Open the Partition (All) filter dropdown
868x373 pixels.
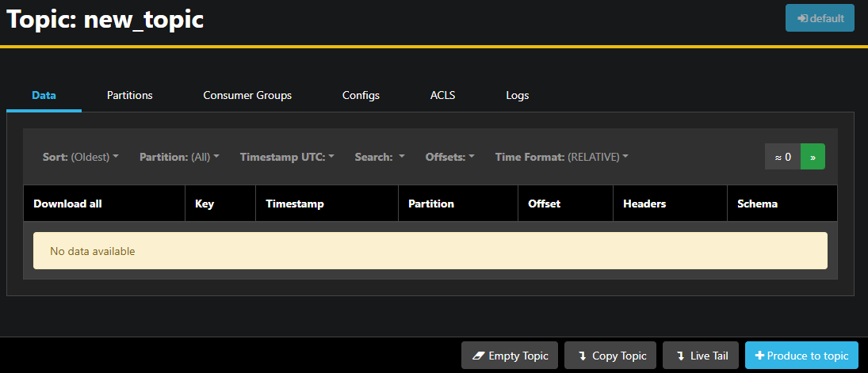(x=179, y=157)
